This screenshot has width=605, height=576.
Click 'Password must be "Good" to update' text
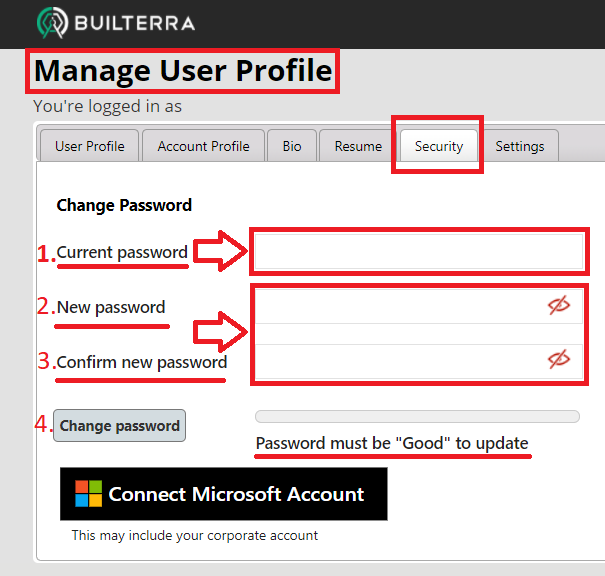392,443
